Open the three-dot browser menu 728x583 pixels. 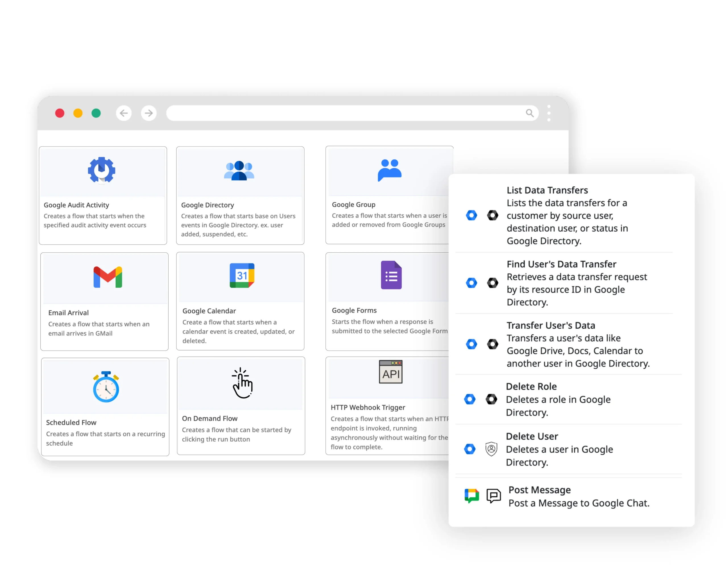click(x=549, y=113)
